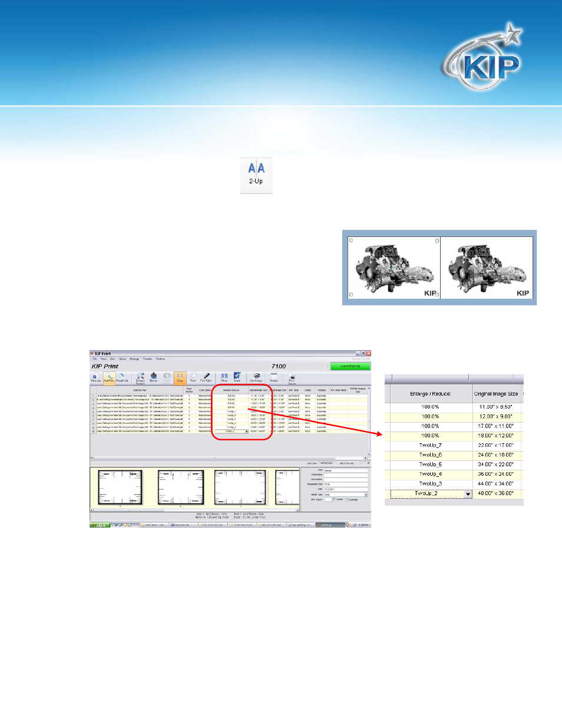This screenshot has height=728, width=562.
Task: Click the large 2-Up icon at page top
Action: coord(256,175)
